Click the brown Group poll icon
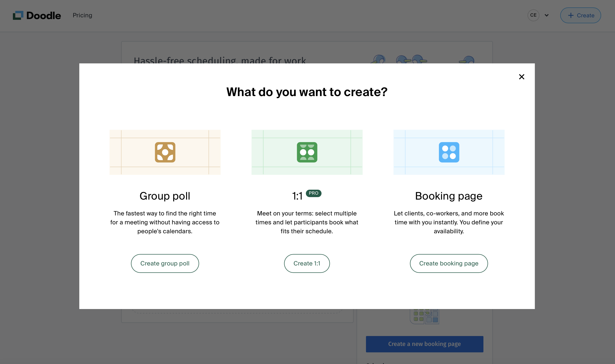 165,152
